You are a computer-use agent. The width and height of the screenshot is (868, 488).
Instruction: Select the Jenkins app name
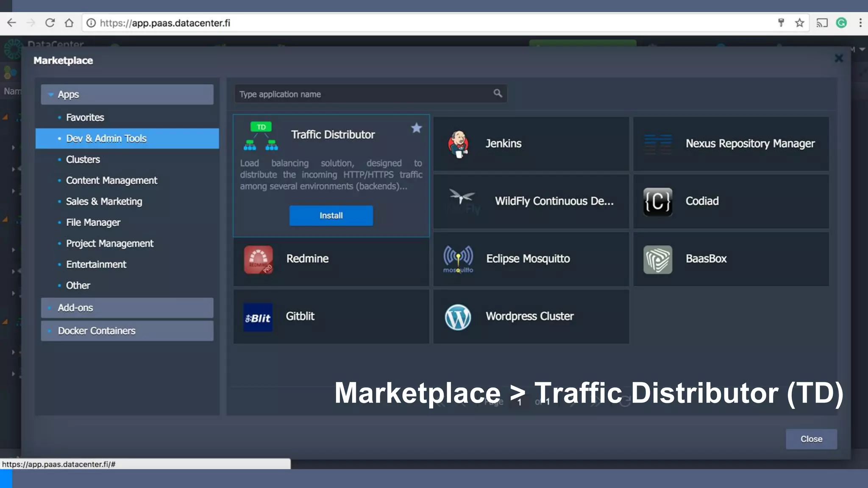[504, 144]
